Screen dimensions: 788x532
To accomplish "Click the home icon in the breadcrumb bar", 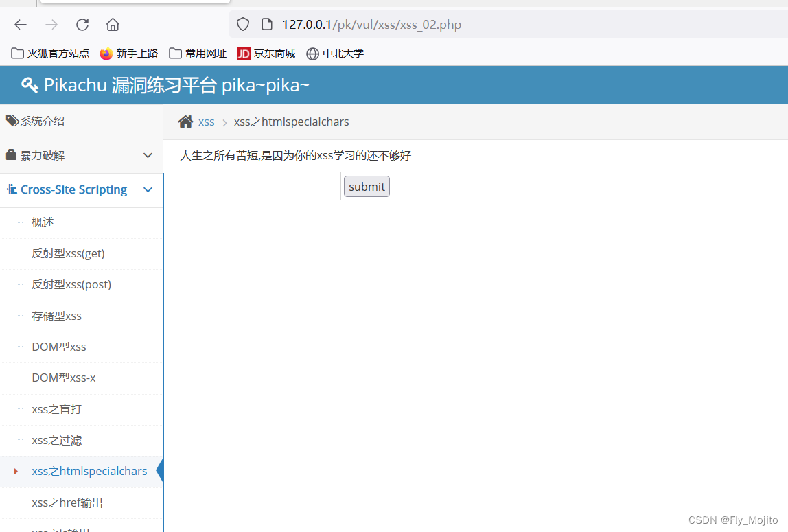I will 185,121.
